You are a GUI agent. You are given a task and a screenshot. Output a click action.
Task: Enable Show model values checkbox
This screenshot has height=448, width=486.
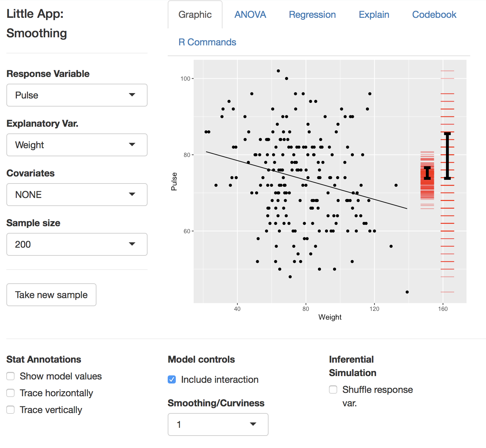coord(11,376)
